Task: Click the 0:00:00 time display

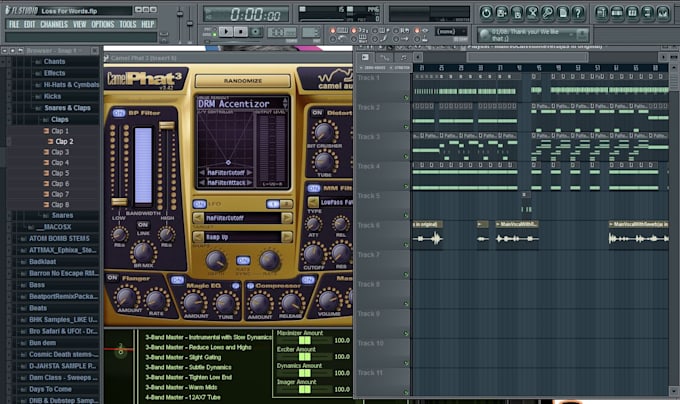Action: coord(246,14)
